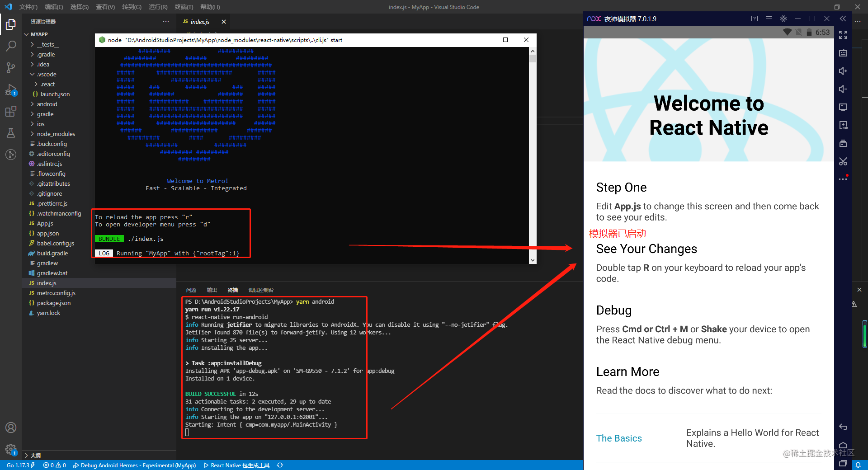
Task: Open the Search view in activity bar
Action: click(11, 46)
